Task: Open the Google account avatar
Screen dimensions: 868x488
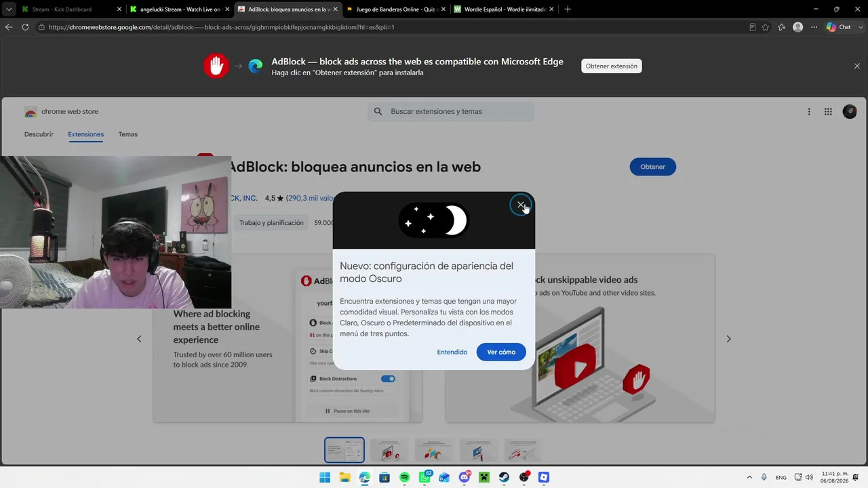Action: [x=850, y=112]
